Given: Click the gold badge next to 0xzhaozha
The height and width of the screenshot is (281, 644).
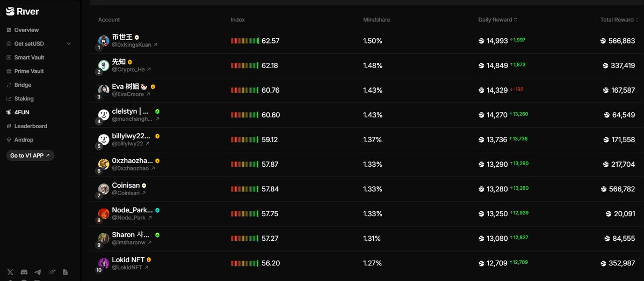Looking at the screenshot, I should 157,161.
